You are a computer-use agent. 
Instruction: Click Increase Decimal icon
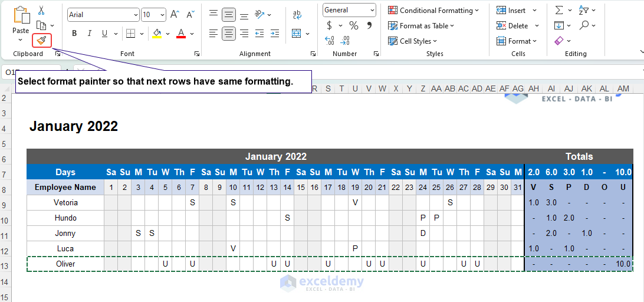[330, 41]
